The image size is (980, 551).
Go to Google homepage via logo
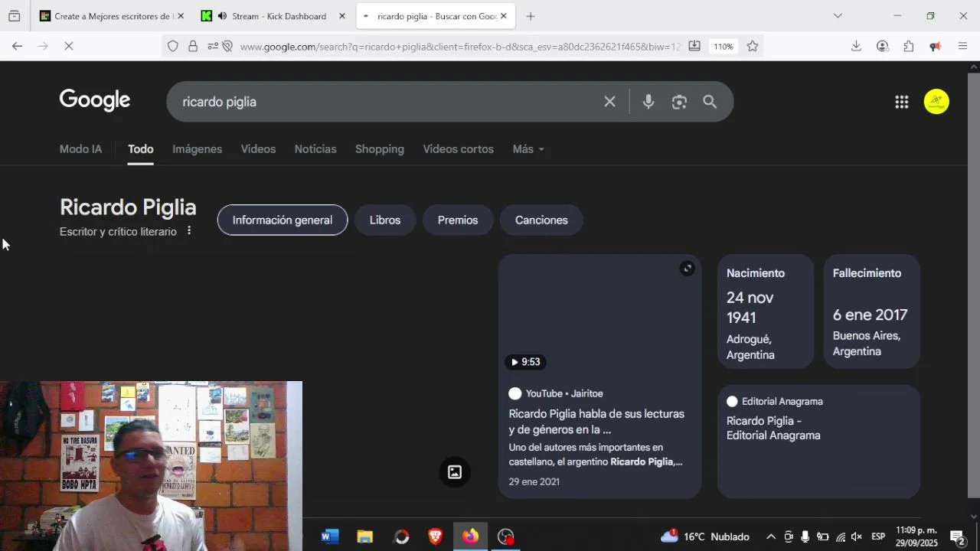tap(95, 100)
